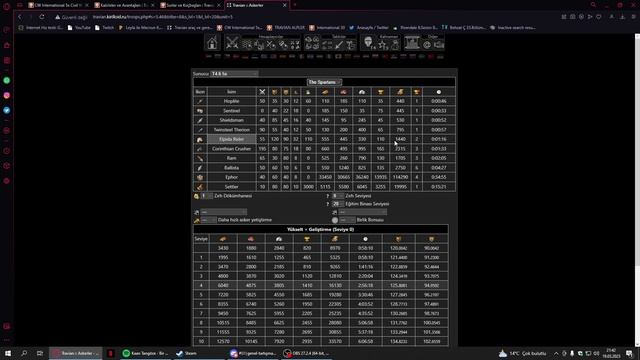Image resolution: width=640 pixels, height=360 pixels.
Task: Open WhatsApp in the Opera sidebar
Action: pyautogui.click(x=7, y=80)
